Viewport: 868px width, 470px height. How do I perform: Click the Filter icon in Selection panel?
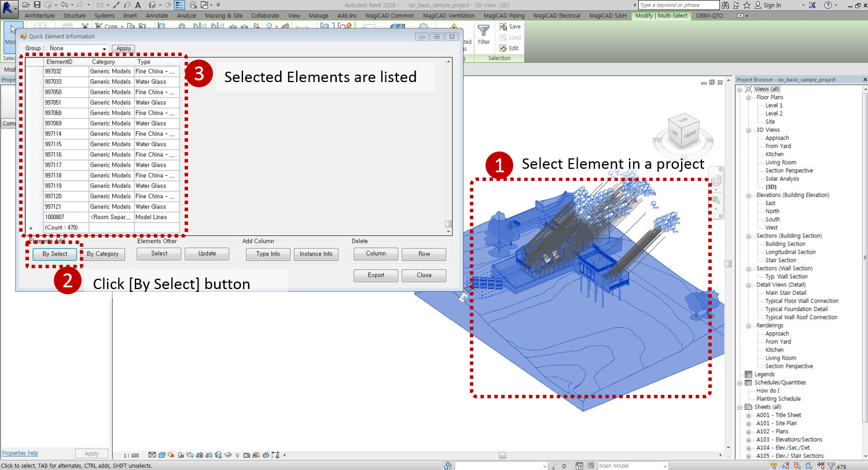[484, 29]
